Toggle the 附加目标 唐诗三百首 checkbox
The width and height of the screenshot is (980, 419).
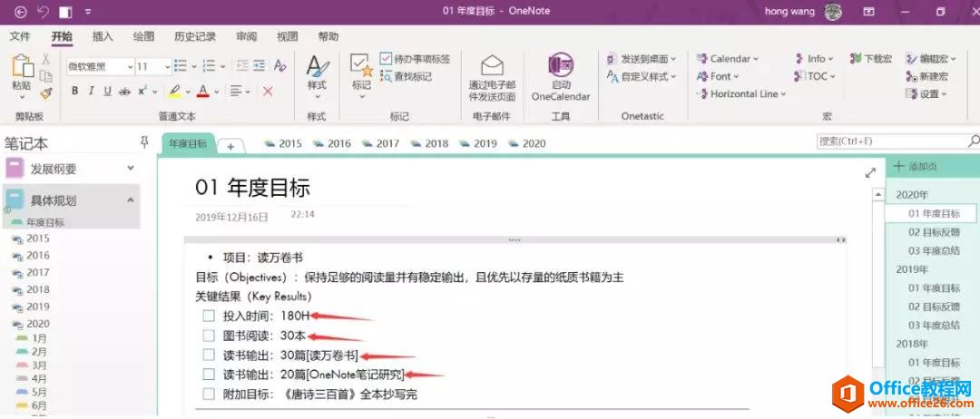(209, 394)
